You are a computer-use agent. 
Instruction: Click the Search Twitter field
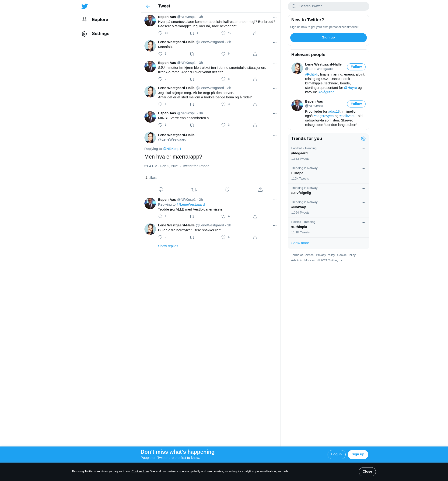[x=328, y=6]
